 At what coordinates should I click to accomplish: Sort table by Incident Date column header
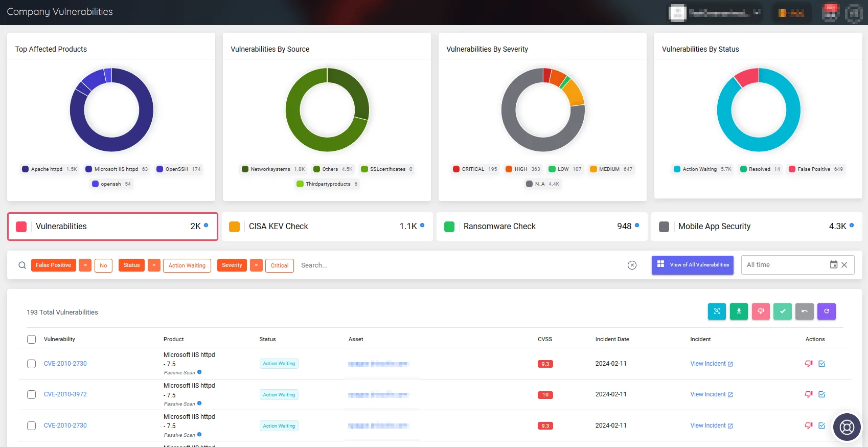(612, 339)
